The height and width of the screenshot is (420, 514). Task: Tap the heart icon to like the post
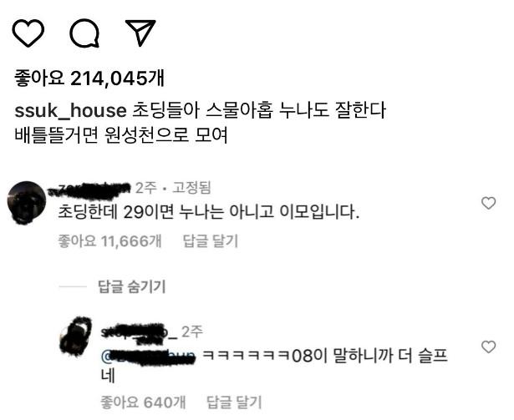[28, 33]
